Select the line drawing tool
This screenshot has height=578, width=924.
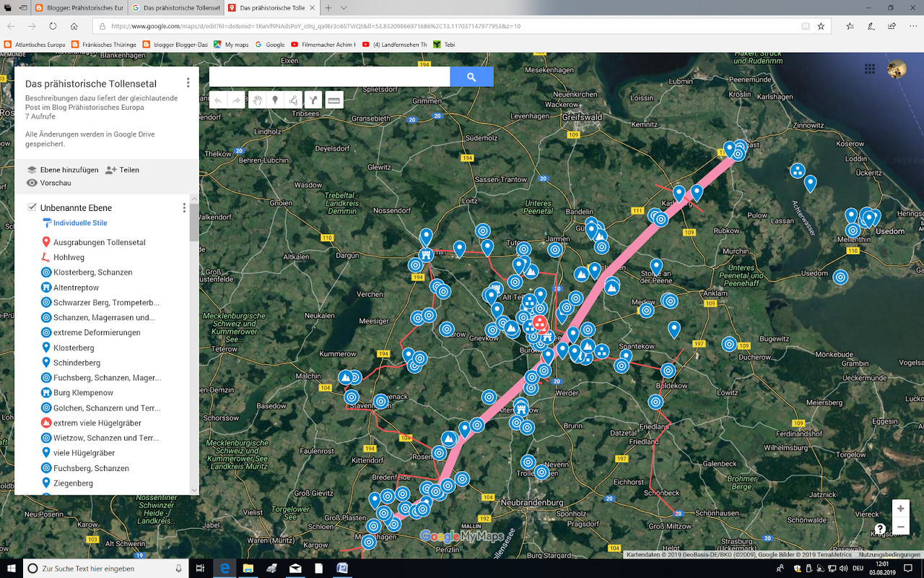pyautogui.click(x=294, y=100)
